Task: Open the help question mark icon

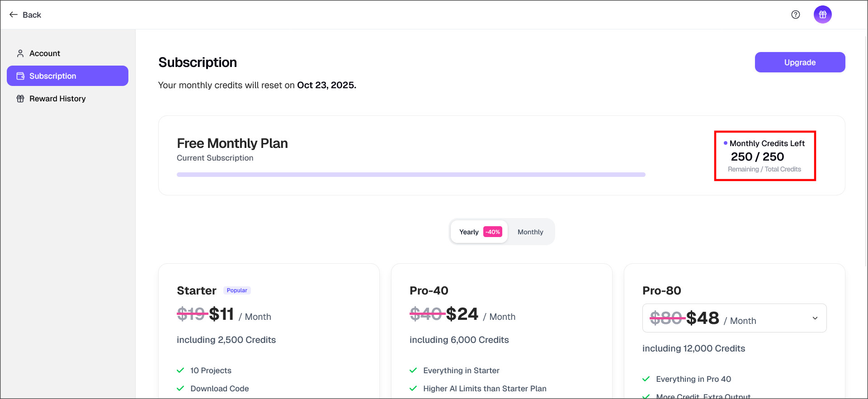Action: point(796,14)
